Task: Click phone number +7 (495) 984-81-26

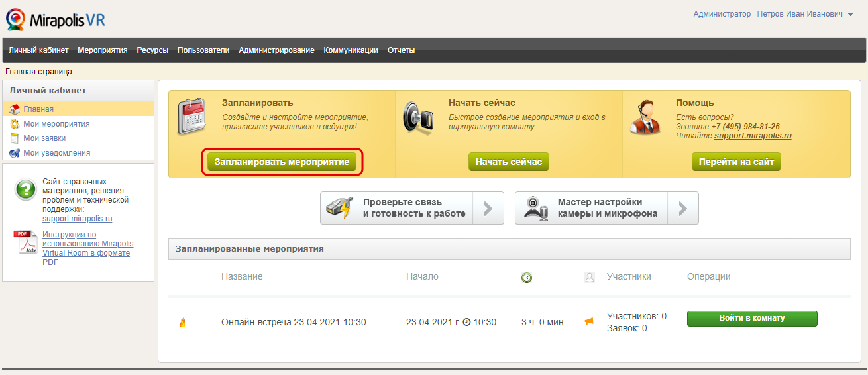Action: tap(745, 127)
